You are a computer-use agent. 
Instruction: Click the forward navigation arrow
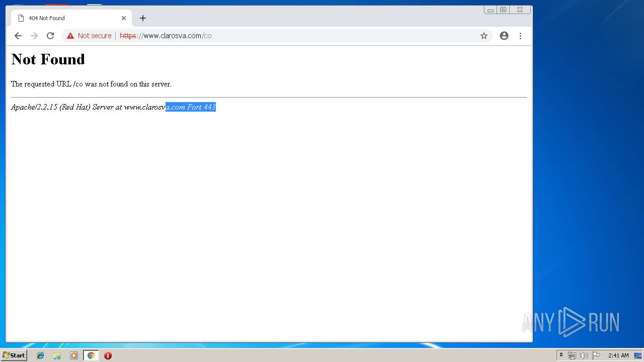(34, 36)
